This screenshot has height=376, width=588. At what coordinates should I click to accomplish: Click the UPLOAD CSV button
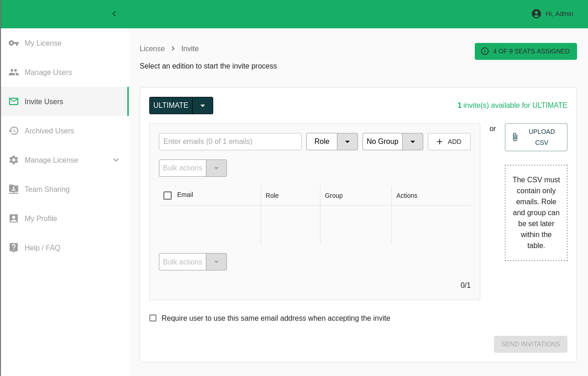536,137
